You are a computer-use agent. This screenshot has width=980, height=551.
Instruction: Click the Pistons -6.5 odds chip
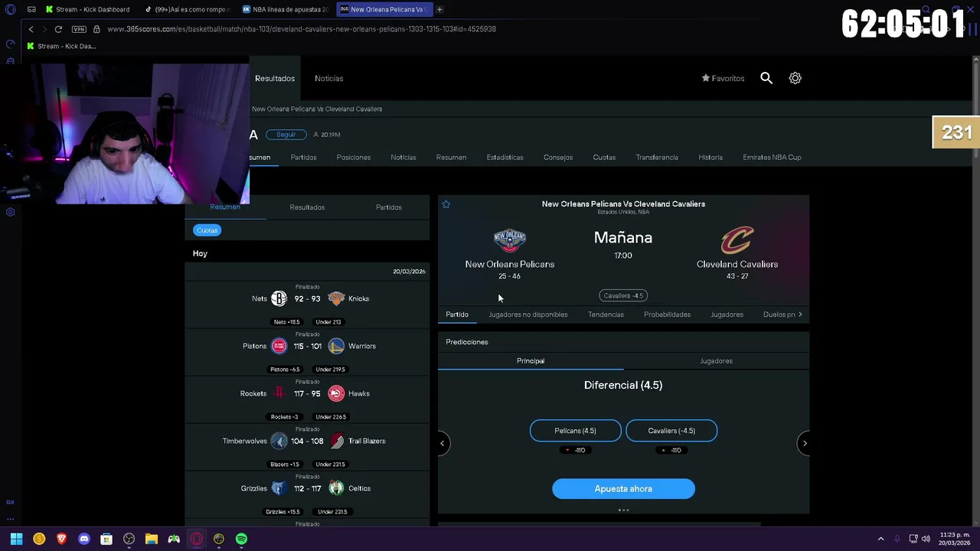click(285, 370)
